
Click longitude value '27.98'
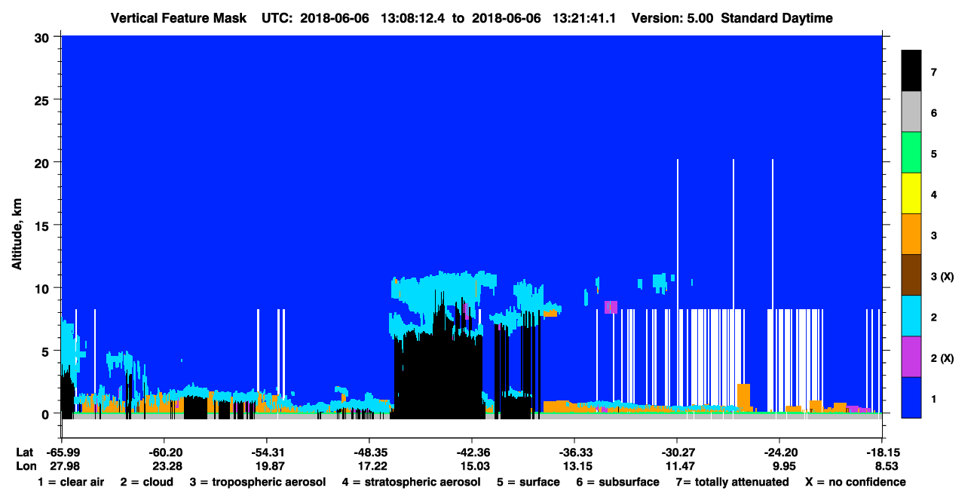(64, 466)
